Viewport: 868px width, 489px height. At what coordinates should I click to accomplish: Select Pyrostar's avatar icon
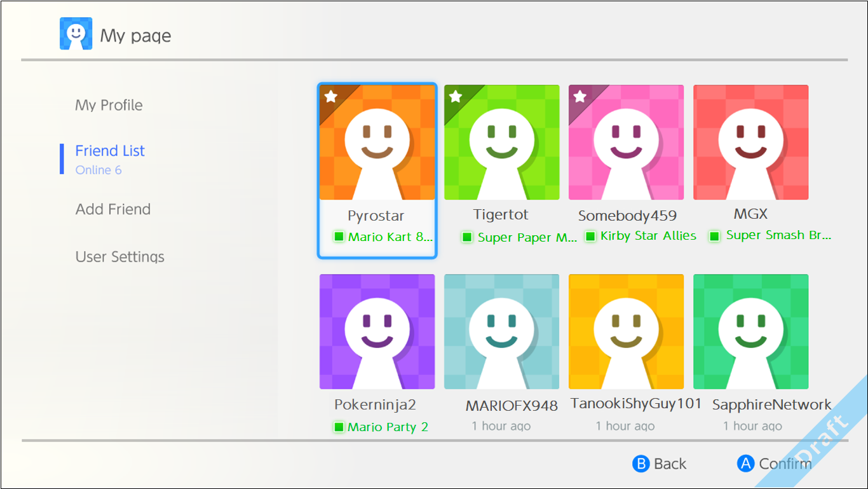[377, 141]
